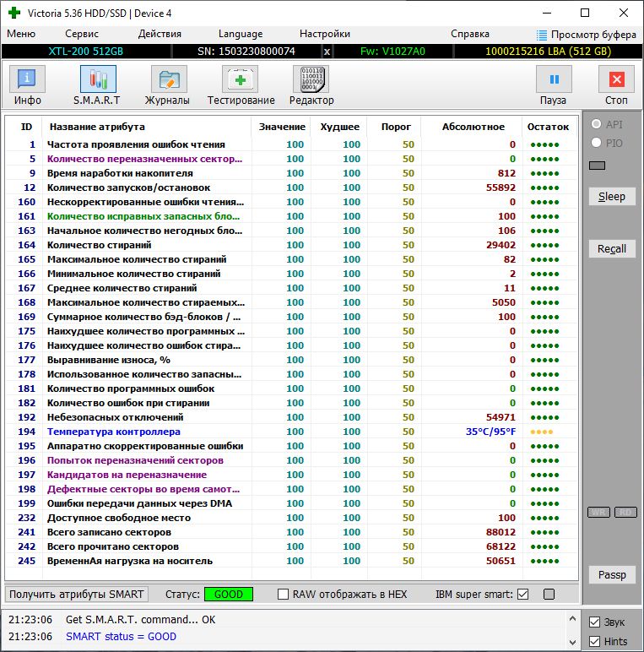This screenshot has width=644, height=652.
Task: Toggle the Hints checkbox
Action: (x=594, y=642)
